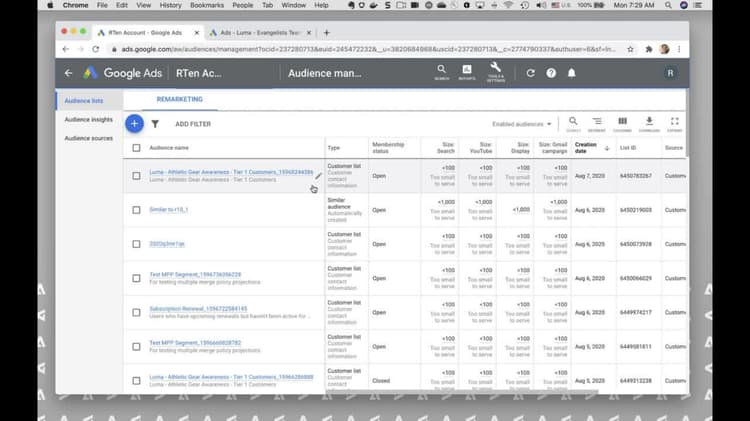Select the Remarketing tab

coord(179,99)
